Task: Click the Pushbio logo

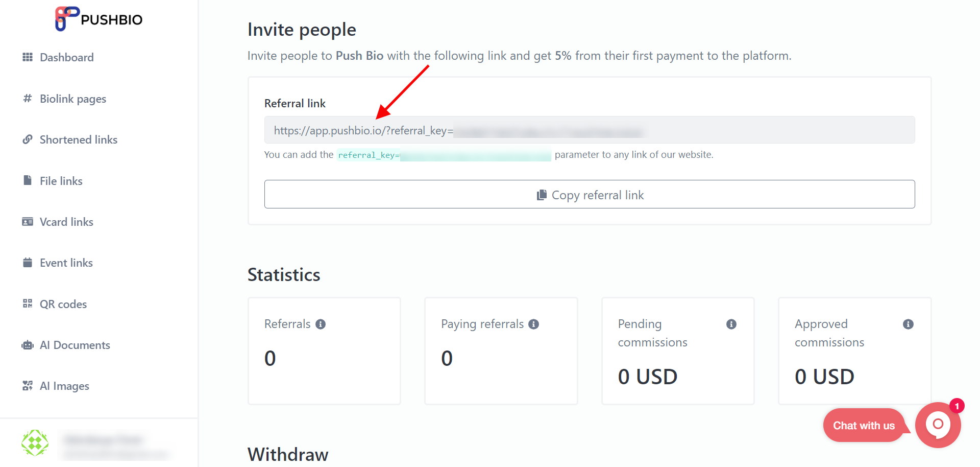Action: click(99, 19)
